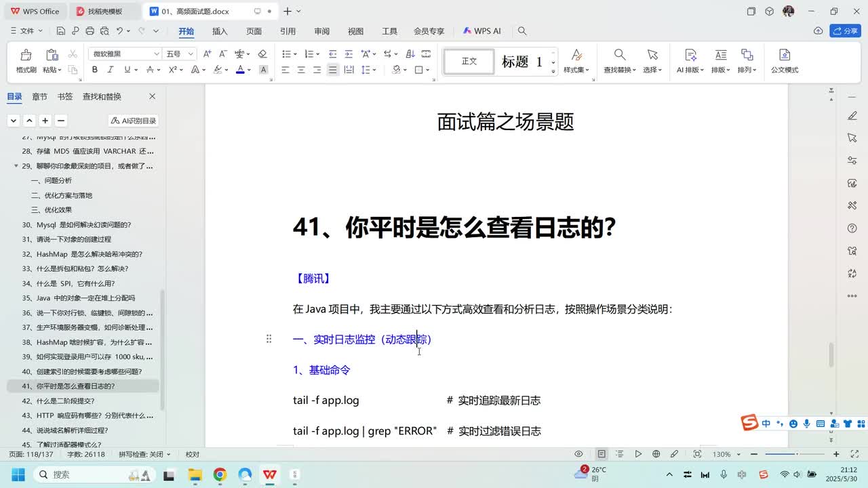This screenshot has height=488, width=868.
Task: Open the 插入 ribbon tab
Action: click(220, 31)
